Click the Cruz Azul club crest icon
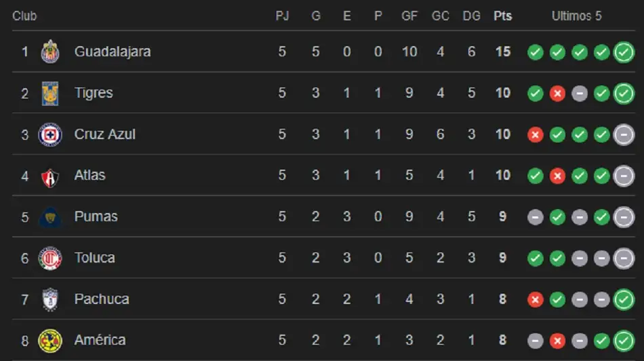644x361 pixels. [x=50, y=134]
